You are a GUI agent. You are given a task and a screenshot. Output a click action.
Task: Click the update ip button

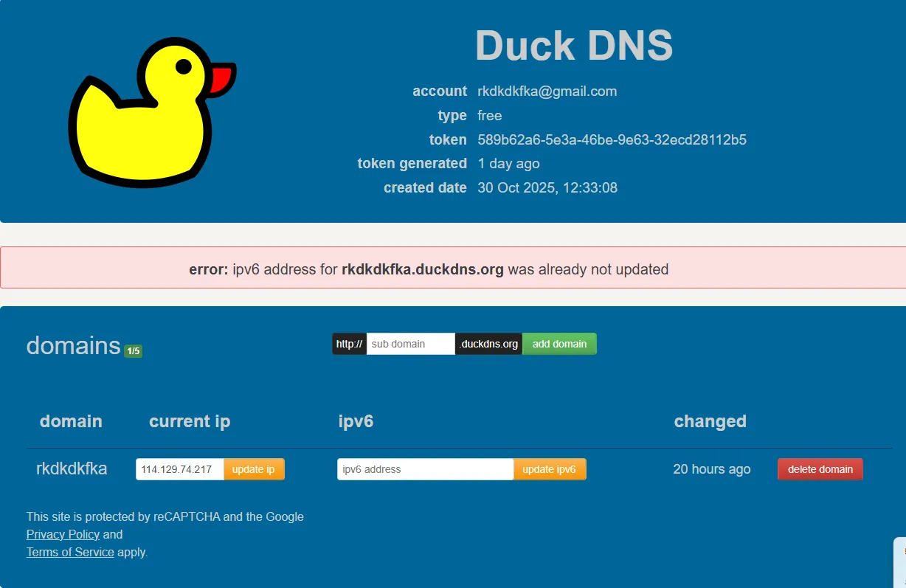pyautogui.click(x=254, y=469)
